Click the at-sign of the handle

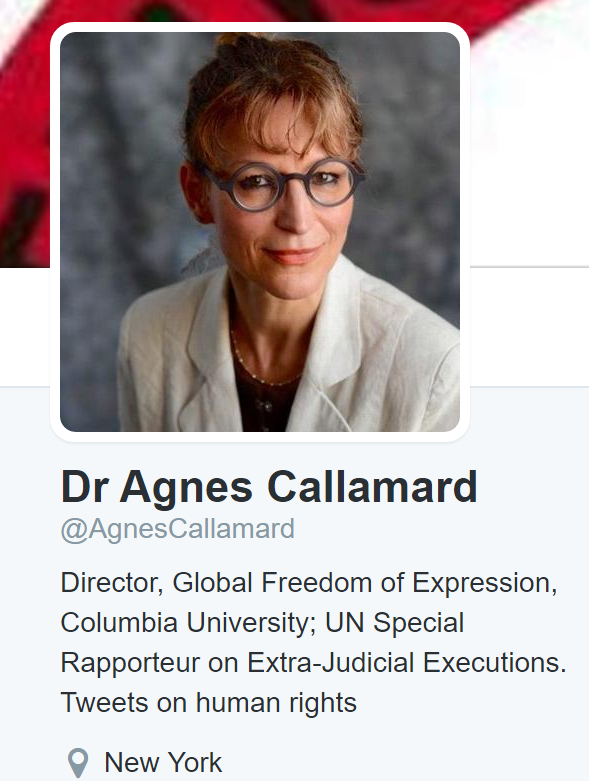74,530
